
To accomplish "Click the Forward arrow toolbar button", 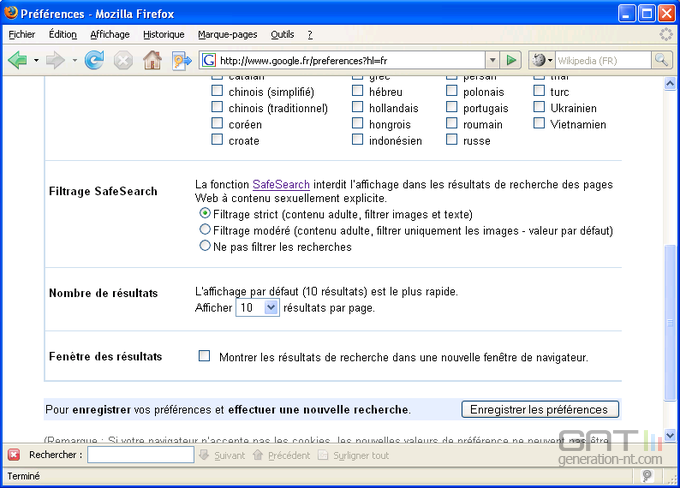I will (55, 60).
